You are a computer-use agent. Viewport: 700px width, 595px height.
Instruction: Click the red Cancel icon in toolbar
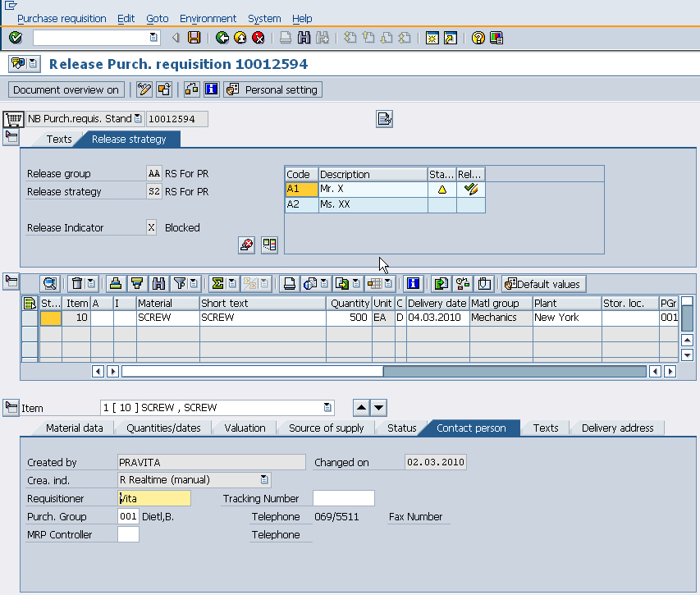click(x=258, y=38)
